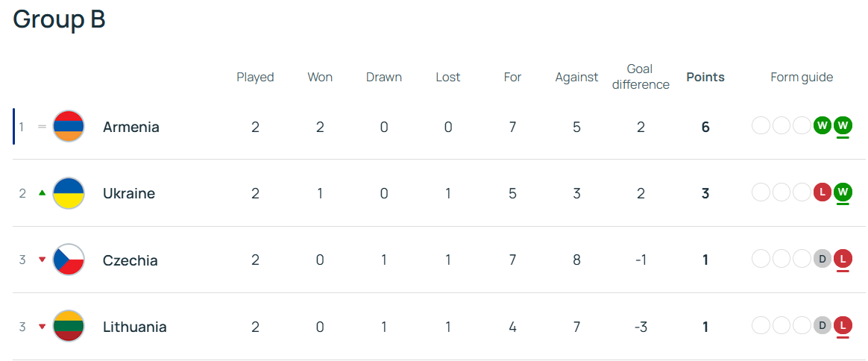Viewport: 868px width, 361px height.
Task: Click Ukraine's red loss form badge
Action: [823, 192]
